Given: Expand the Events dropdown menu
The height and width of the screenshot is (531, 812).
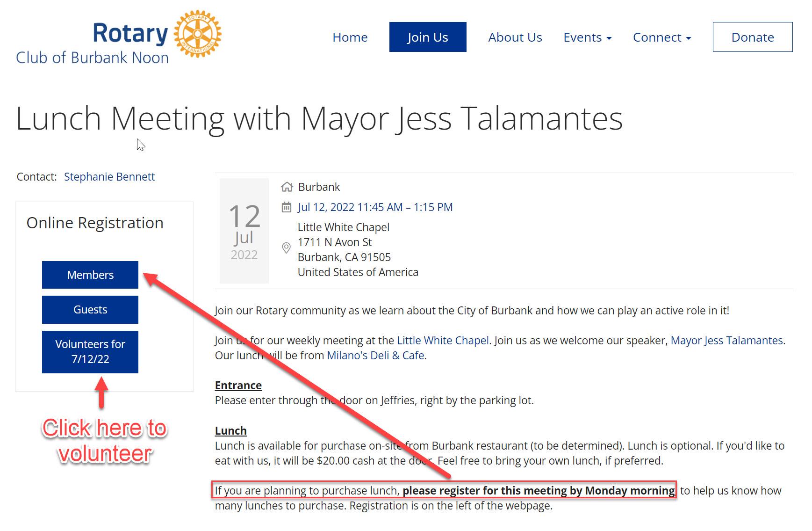Looking at the screenshot, I should click(587, 37).
